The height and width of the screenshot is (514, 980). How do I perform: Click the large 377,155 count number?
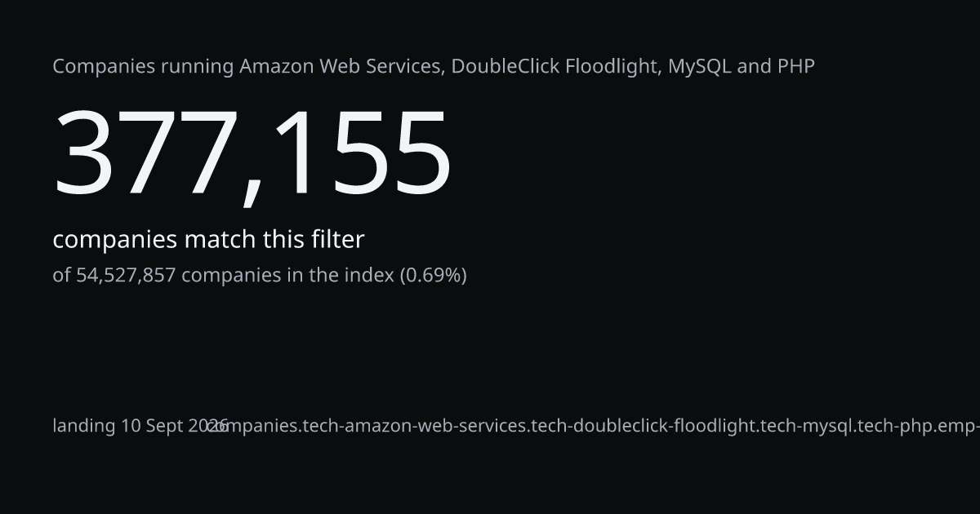252,153
